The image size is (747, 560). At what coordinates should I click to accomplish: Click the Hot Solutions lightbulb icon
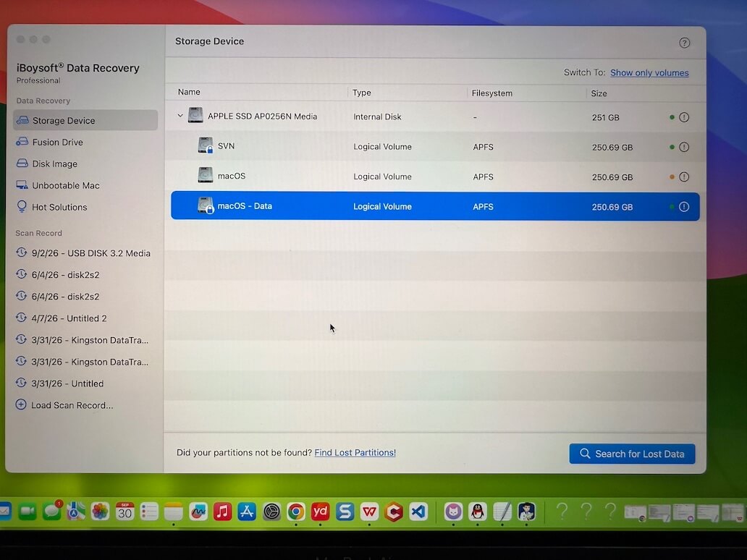(22, 206)
